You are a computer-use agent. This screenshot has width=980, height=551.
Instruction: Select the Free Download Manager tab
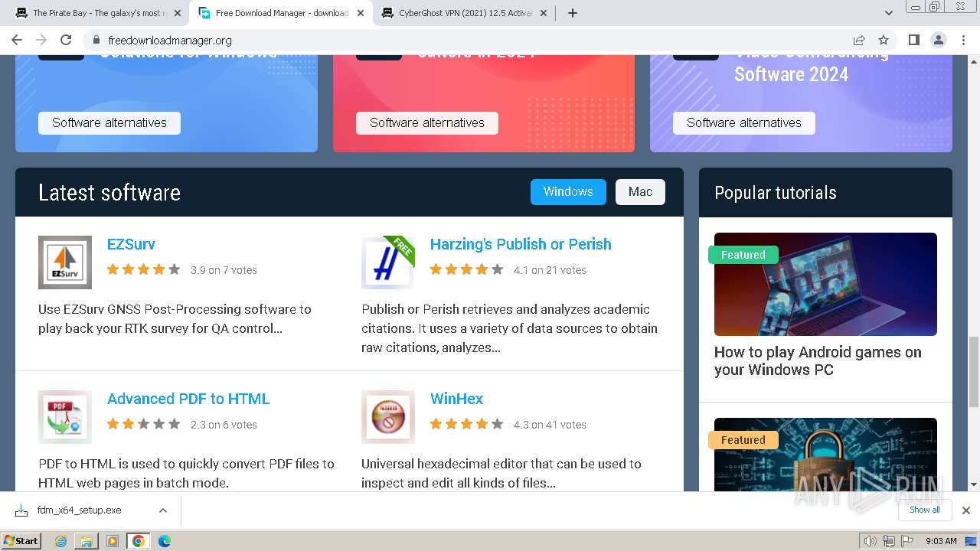[280, 13]
